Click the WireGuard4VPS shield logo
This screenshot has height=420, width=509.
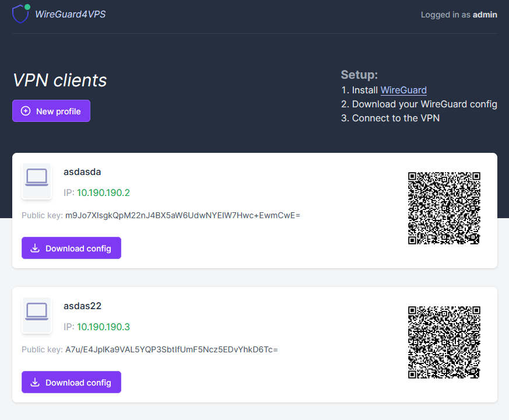pyautogui.click(x=20, y=14)
